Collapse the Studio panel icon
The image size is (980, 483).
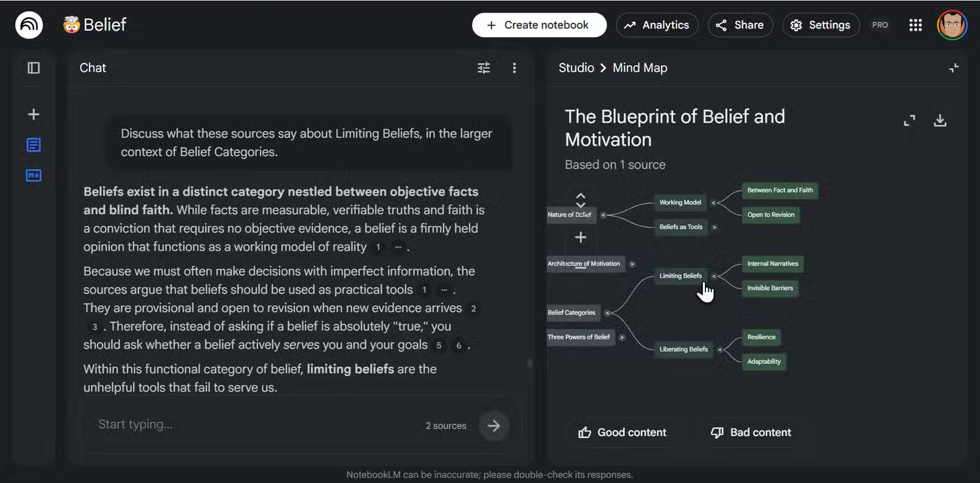coord(954,68)
